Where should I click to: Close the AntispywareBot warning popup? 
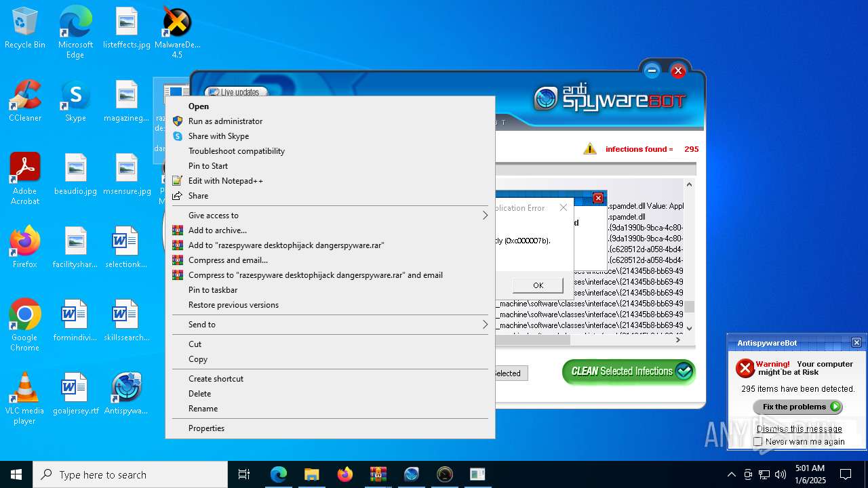coord(856,343)
